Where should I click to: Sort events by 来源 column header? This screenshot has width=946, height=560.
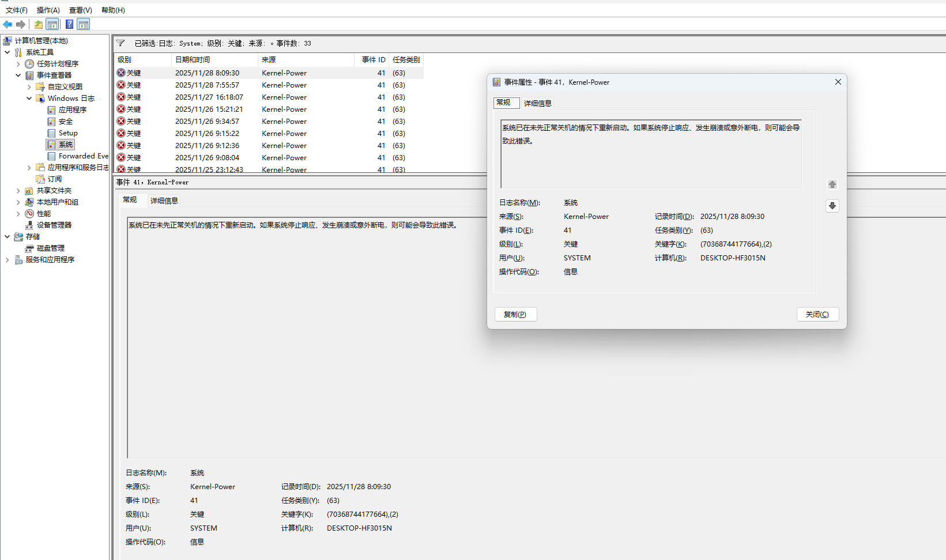pyautogui.click(x=306, y=60)
